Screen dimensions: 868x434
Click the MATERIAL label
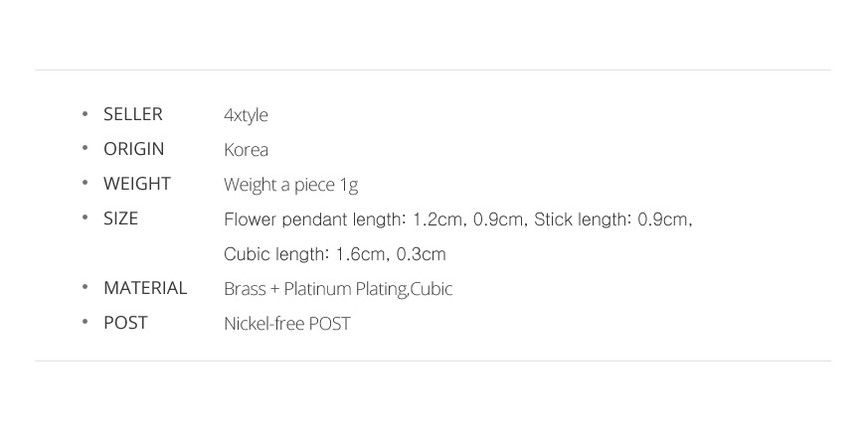point(145,289)
